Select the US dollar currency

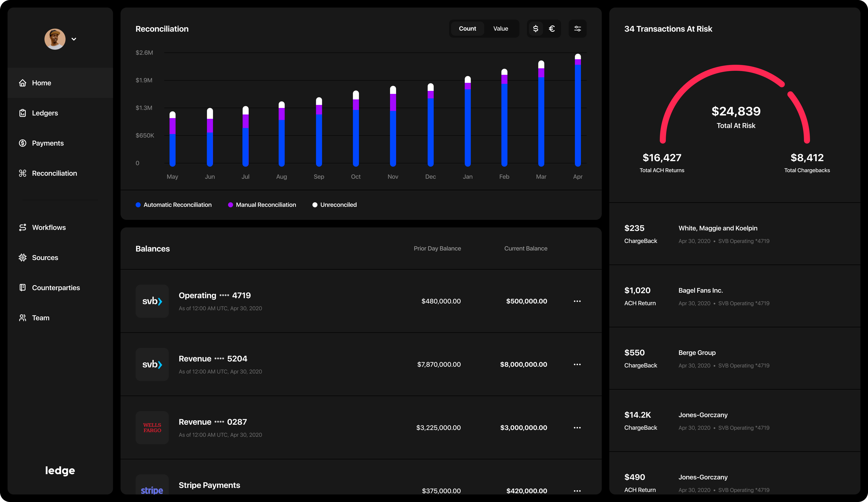(535, 29)
